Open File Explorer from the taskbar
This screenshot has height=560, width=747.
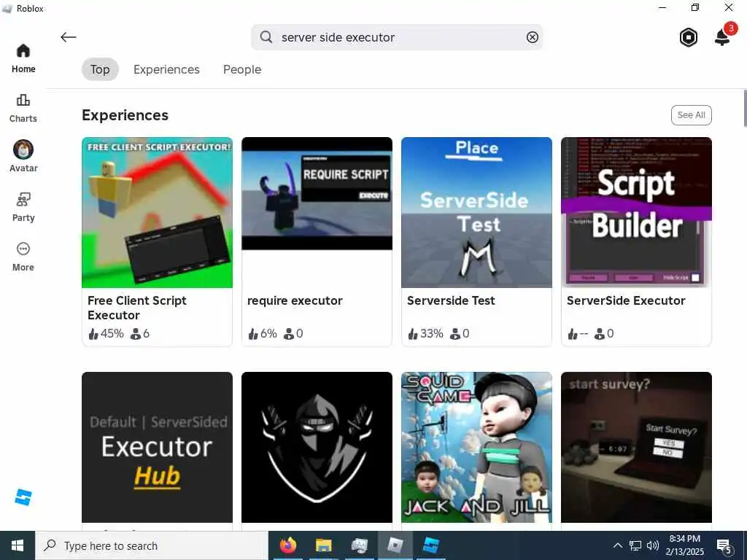(x=323, y=545)
